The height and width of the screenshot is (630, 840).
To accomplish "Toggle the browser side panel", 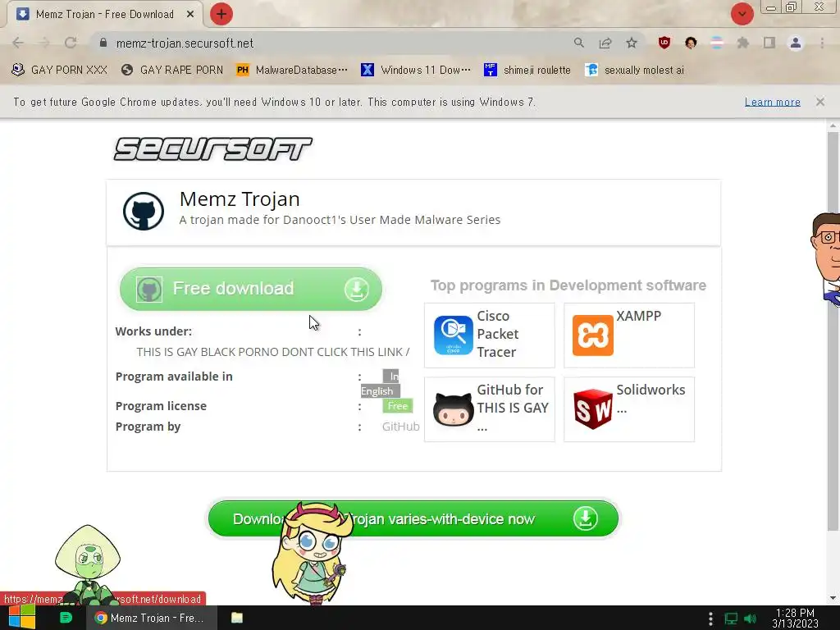I will coord(769,43).
